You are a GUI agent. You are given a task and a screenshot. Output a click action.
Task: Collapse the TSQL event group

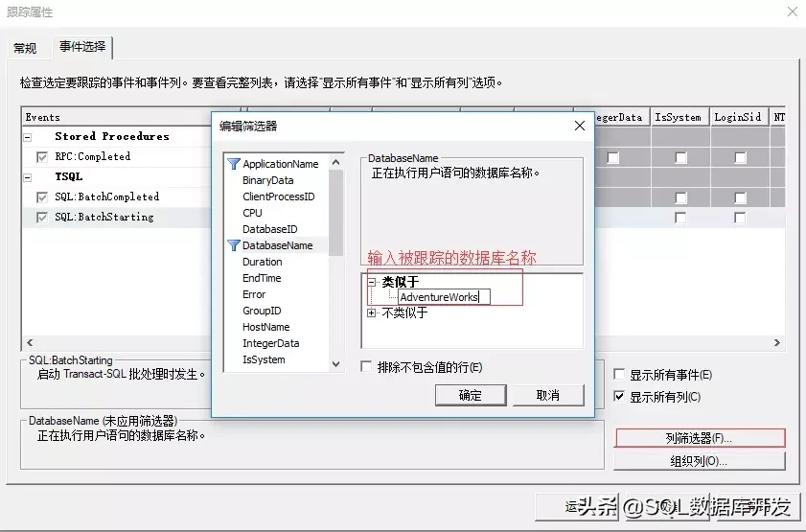point(28,178)
